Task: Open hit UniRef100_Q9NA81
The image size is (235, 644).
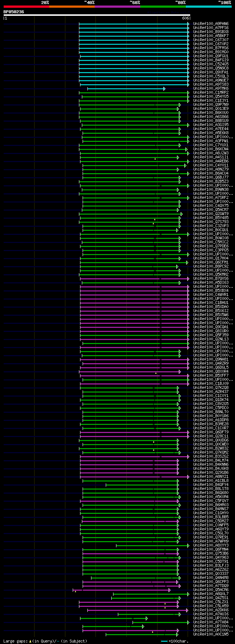Action: point(211,359)
